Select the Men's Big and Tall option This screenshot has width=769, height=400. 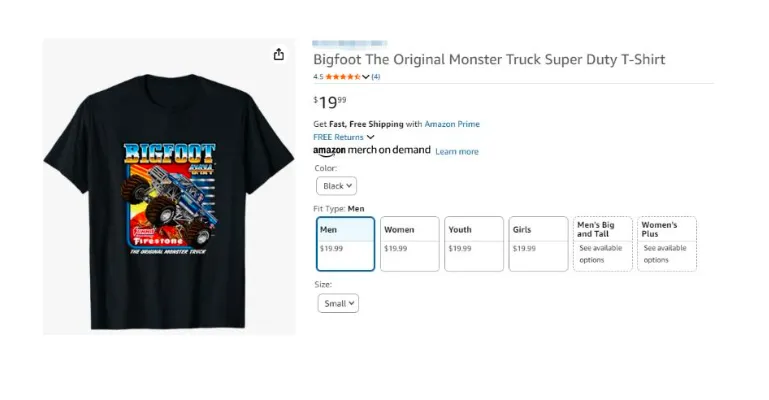pyautogui.click(x=602, y=244)
